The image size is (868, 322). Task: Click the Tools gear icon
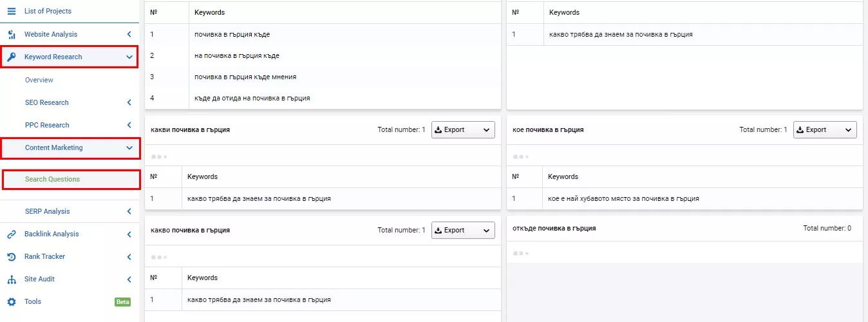click(x=11, y=301)
